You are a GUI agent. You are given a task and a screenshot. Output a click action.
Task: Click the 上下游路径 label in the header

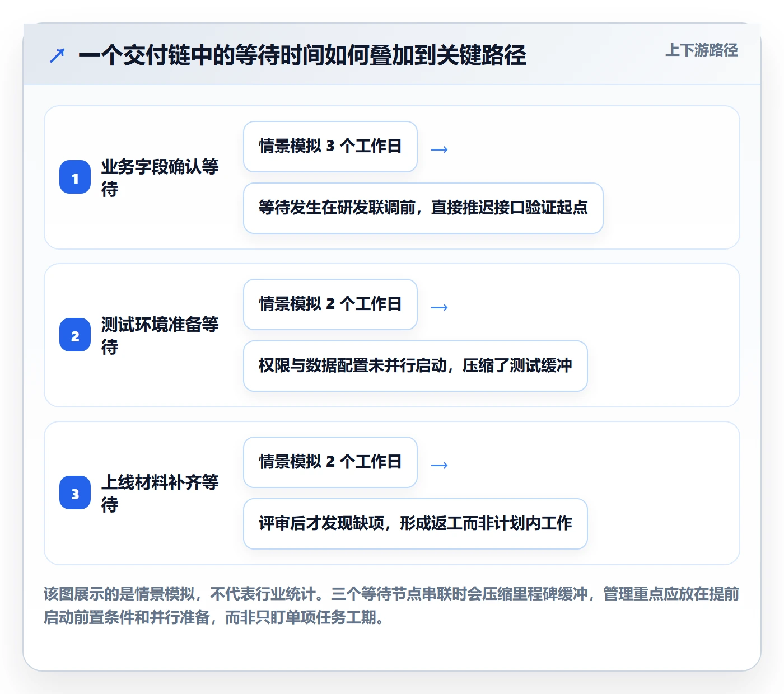pos(702,50)
